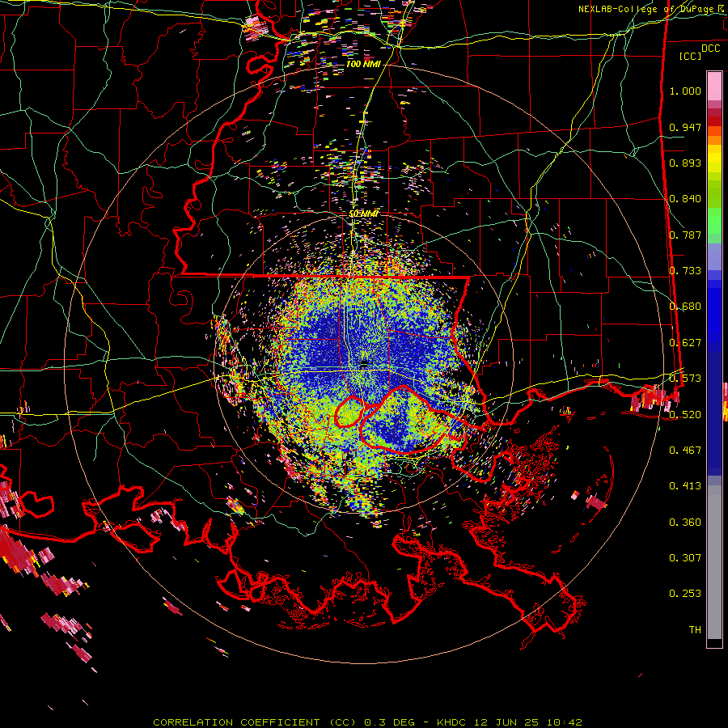Click the KHDC radar site identifier
Viewport: 728px width, 728px height.
coord(453,722)
